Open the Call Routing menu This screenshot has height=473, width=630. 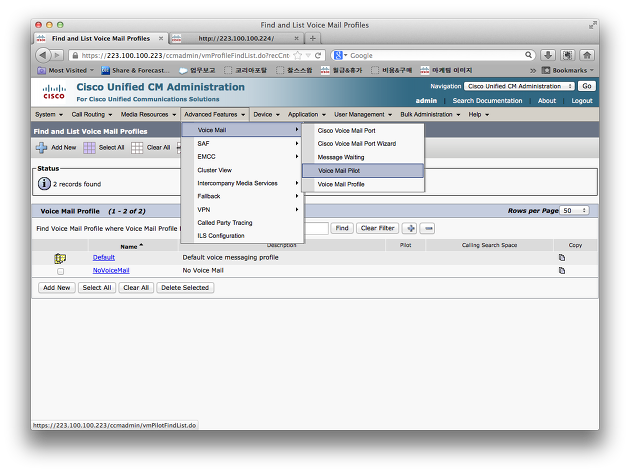point(92,115)
